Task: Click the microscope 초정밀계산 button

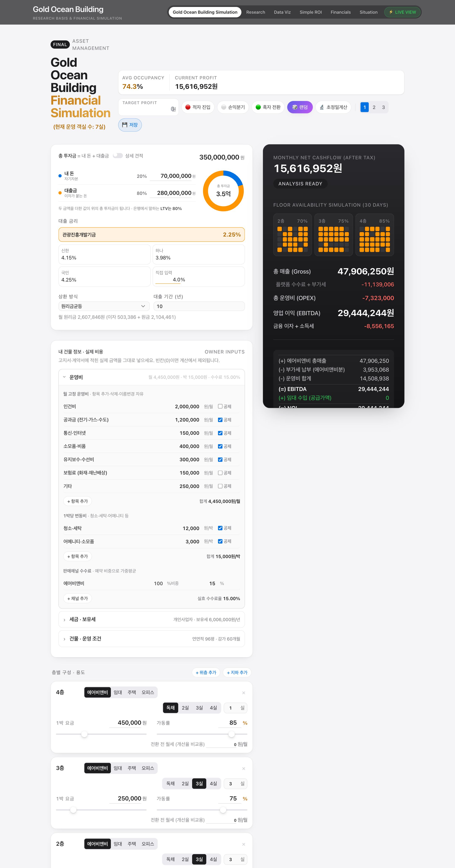Action: pyautogui.click(x=333, y=107)
